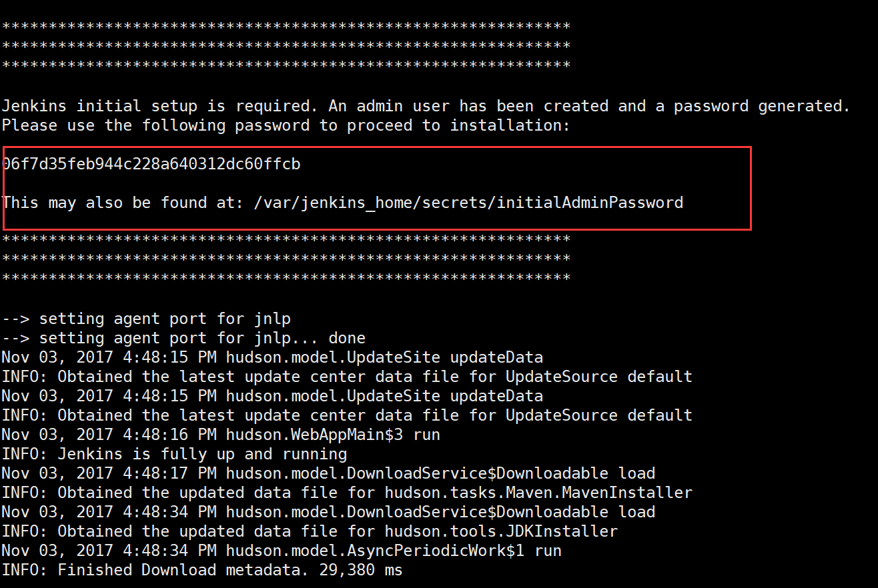Click the "Please use the following password" line

click(286, 125)
